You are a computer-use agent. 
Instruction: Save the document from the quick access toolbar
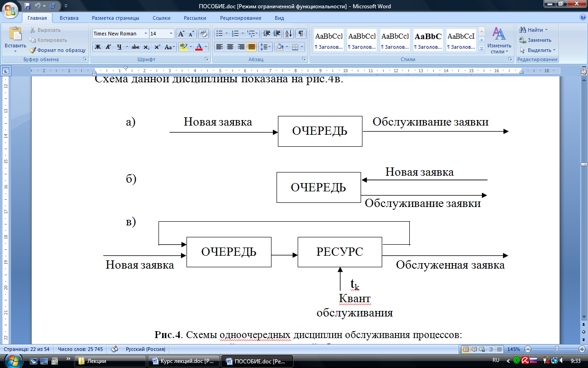[x=28, y=6]
